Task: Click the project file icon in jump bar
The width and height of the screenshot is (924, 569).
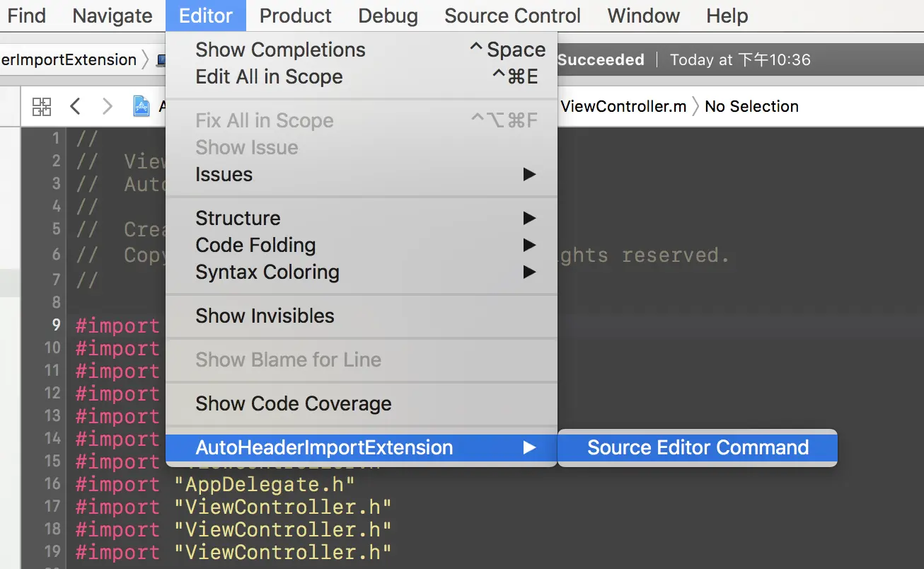Action: 142,107
